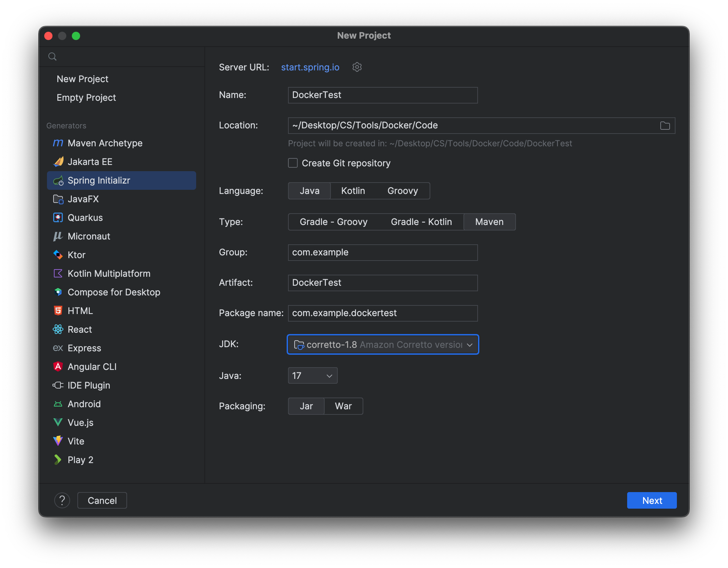This screenshot has height=568, width=728.
Task: Click the Angular CLI red icon
Action: tap(58, 366)
